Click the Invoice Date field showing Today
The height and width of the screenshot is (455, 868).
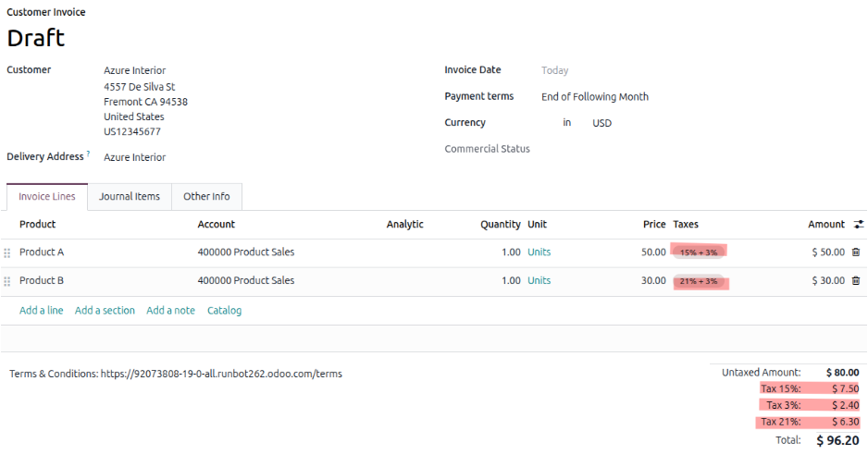(554, 70)
